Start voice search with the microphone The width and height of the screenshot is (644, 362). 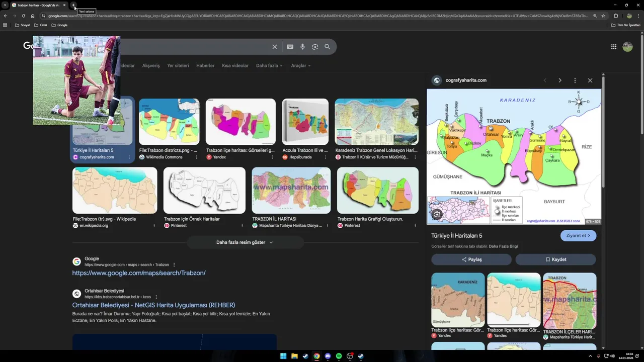click(x=302, y=47)
